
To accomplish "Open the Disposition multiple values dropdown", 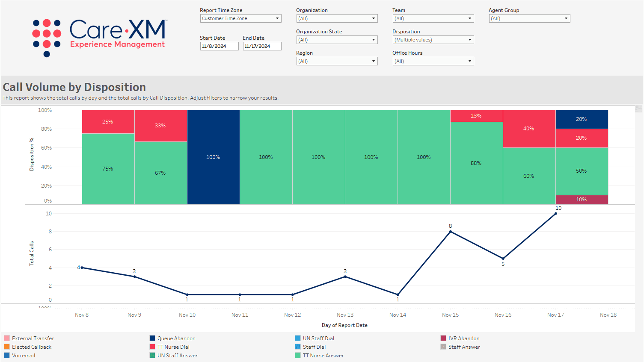I will [433, 40].
